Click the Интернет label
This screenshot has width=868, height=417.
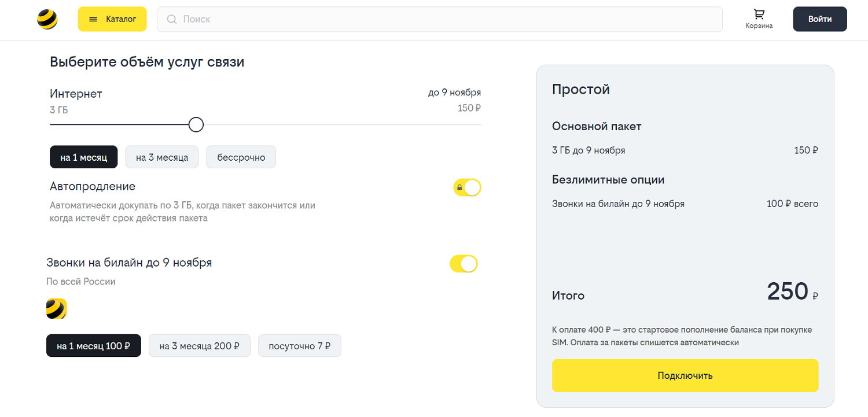click(76, 94)
